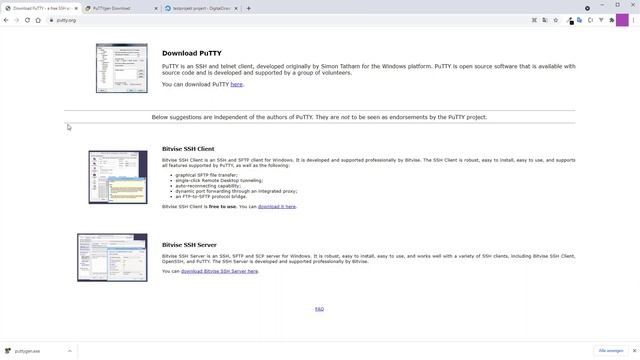
Task: Click the Bitvise SSH Client 'download it here' link
Action: click(277, 207)
